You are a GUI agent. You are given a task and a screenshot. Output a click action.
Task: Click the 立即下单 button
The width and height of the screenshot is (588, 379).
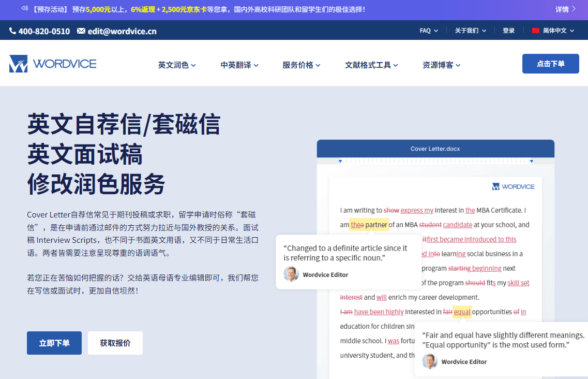coord(54,343)
